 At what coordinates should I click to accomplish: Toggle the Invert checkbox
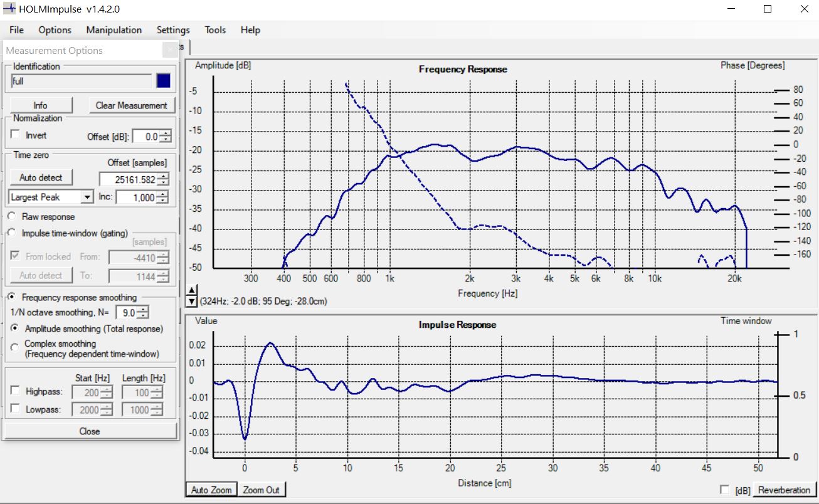pyautogui.click(x=15, y=134)
